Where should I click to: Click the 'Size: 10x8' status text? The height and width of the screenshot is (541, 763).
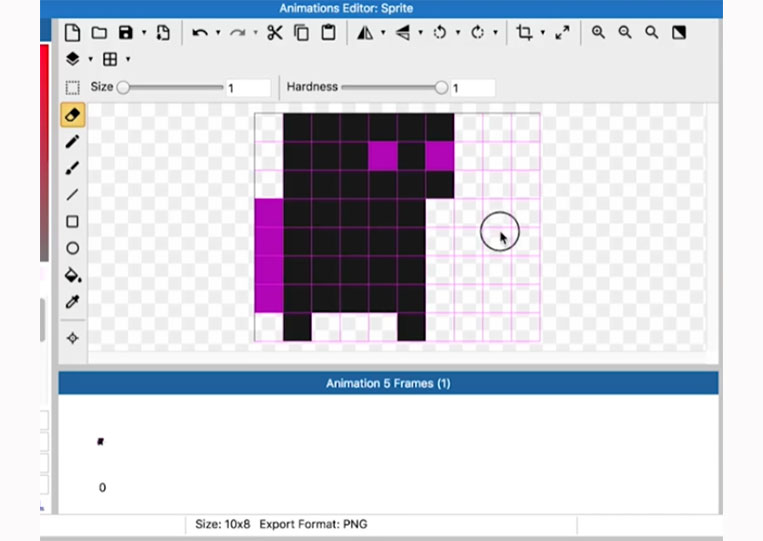coord(222,524)
